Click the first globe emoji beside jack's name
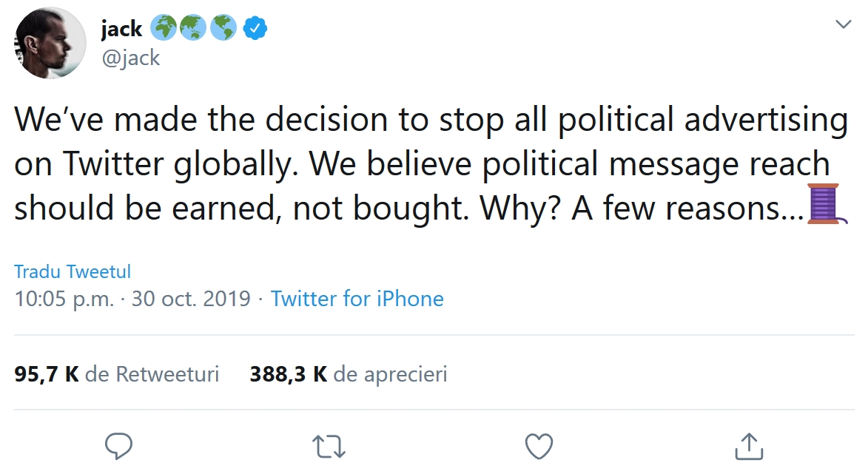This screenshot has height=474, width=868. 164,29
